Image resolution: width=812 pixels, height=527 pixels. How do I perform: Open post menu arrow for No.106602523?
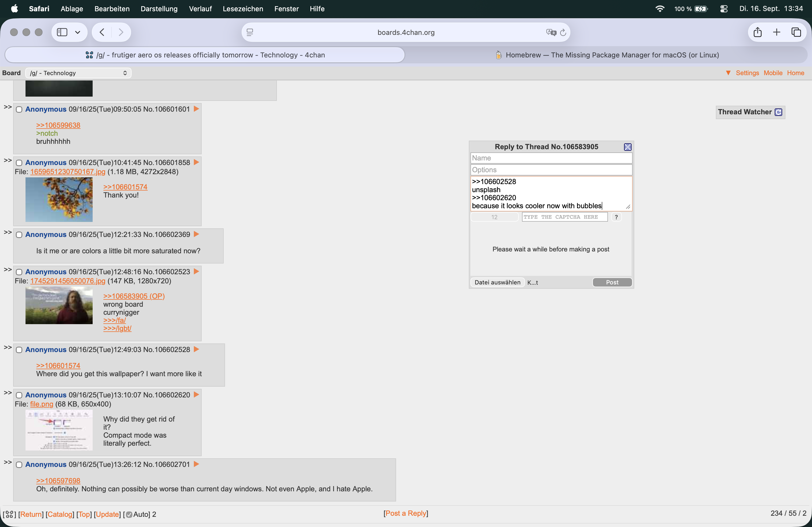click(x=196, y=271)
